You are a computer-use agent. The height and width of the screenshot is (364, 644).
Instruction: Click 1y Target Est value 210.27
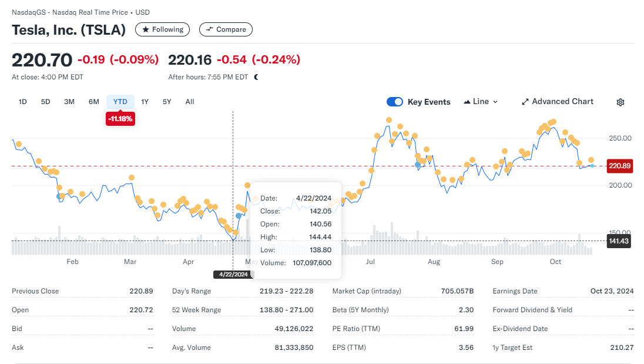pyautogui.click(x=622, y=348)
